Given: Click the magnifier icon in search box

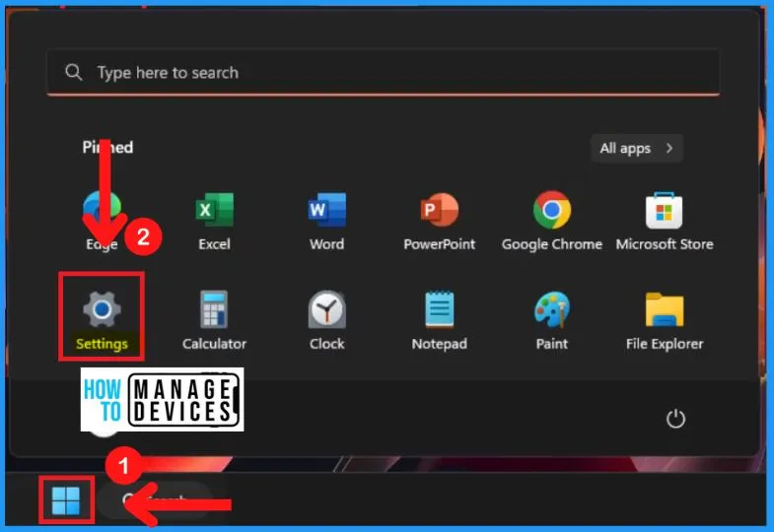Looking at the screenshot, I should (x=74, y=72).
